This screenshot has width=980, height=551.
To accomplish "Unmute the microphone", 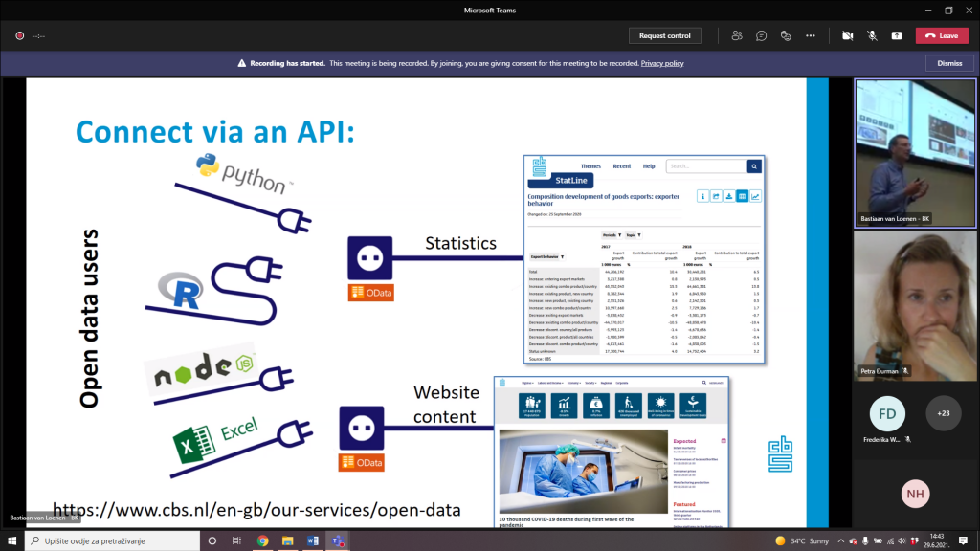I will (x=872, y=35).
